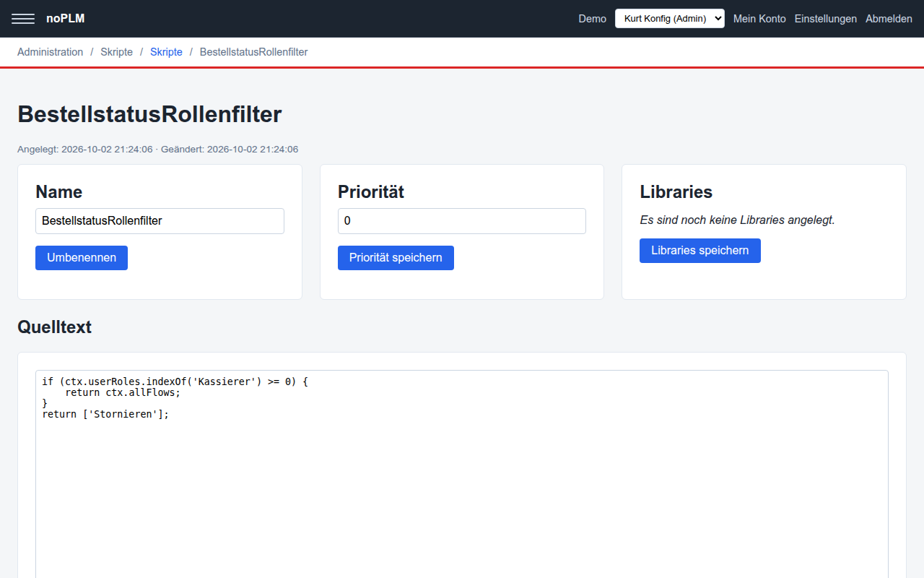Click the BestellstatusRollenfilter breadcrumb text
The image size is (924, 578).
[x=254, y=52]
